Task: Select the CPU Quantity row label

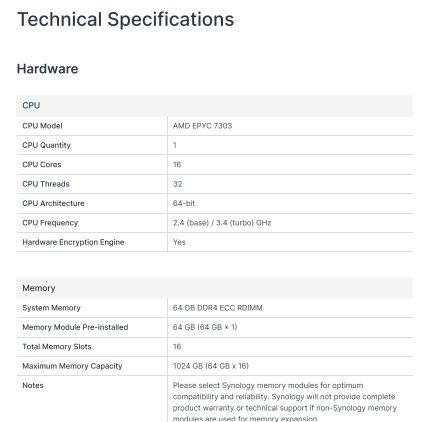Action: point(46,145)
